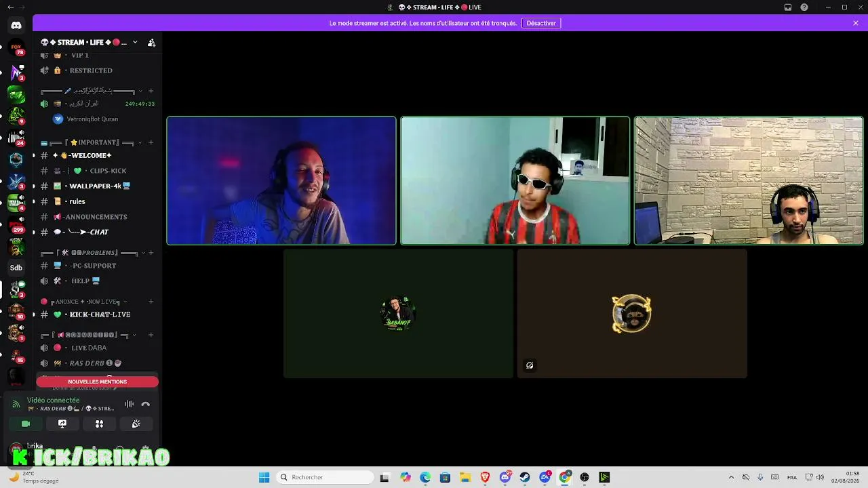Add channel to ANONCE NOW LIVE category

tap(151, 302)
